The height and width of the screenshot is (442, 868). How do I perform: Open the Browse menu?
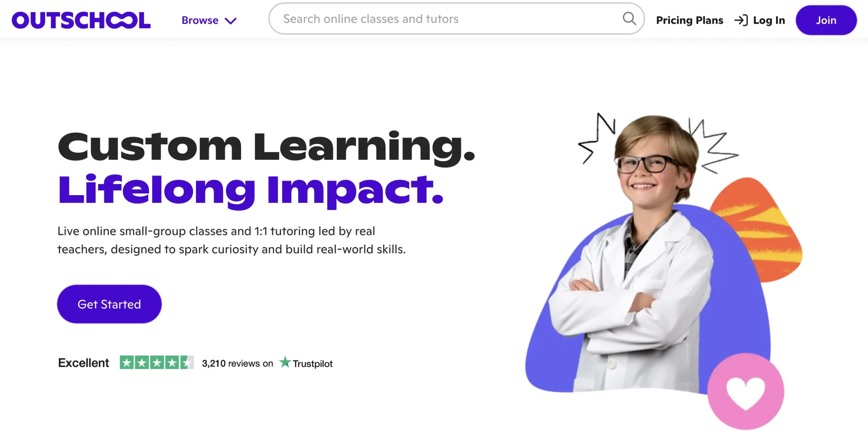(x=209, y=20)
